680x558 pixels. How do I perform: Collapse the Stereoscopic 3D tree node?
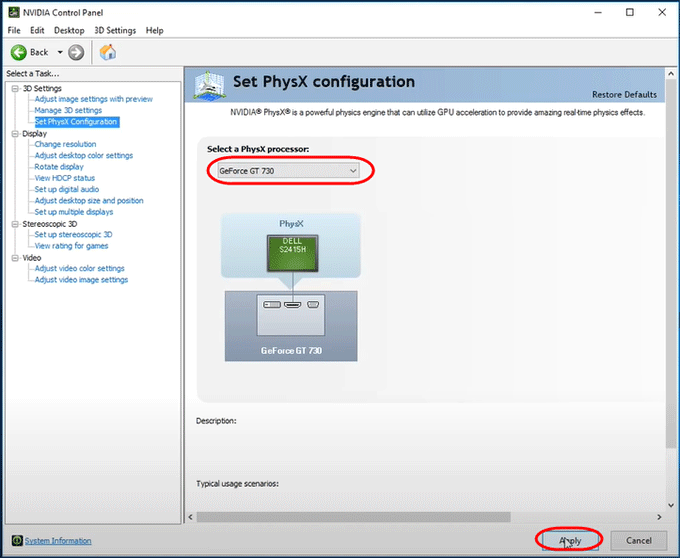coord(15,224)
